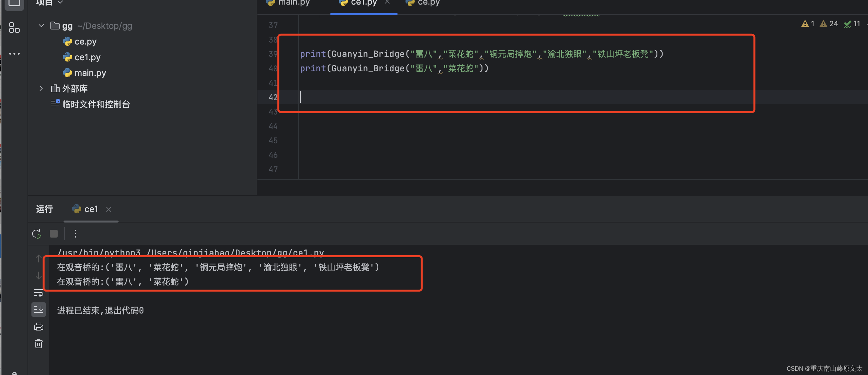Viewport: 868px width, 375px height.
Task: Clear console with trash icon
Action: pyautogui.click(x=38, y=344)
